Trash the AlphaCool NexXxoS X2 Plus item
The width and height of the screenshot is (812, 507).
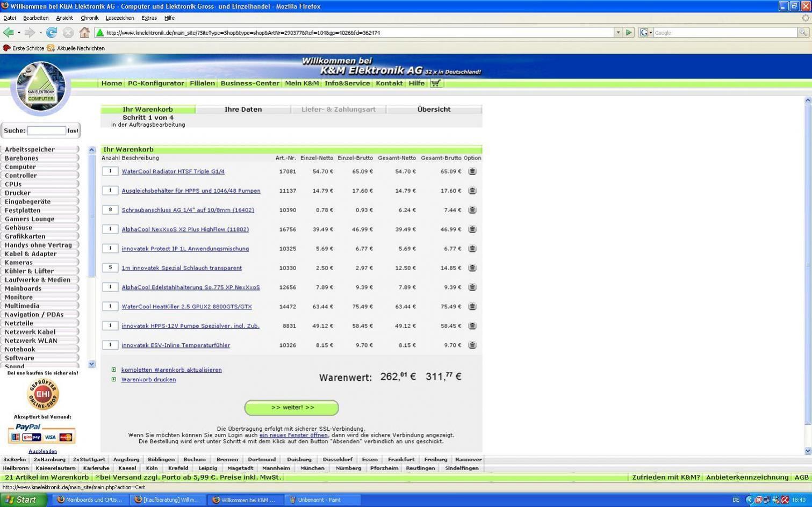tap(472, 229)
